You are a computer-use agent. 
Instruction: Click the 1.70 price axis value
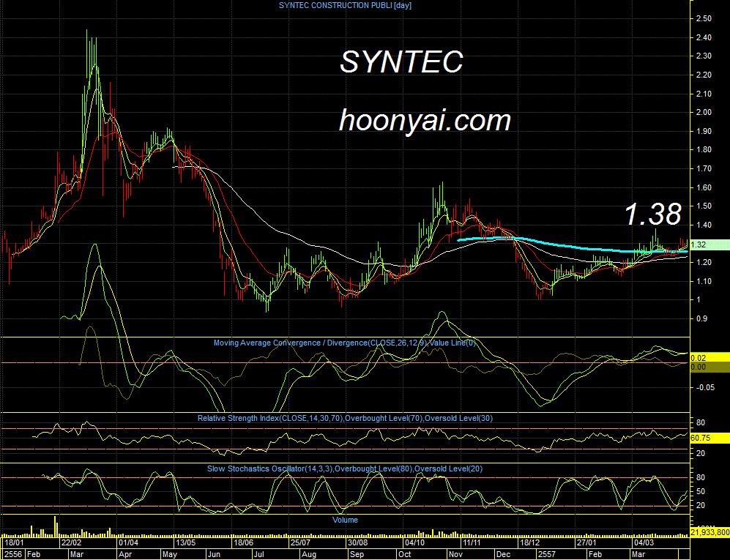pos(704,168)
